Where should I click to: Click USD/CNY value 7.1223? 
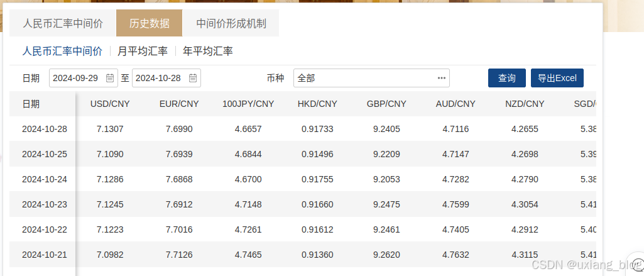point(110,229)
